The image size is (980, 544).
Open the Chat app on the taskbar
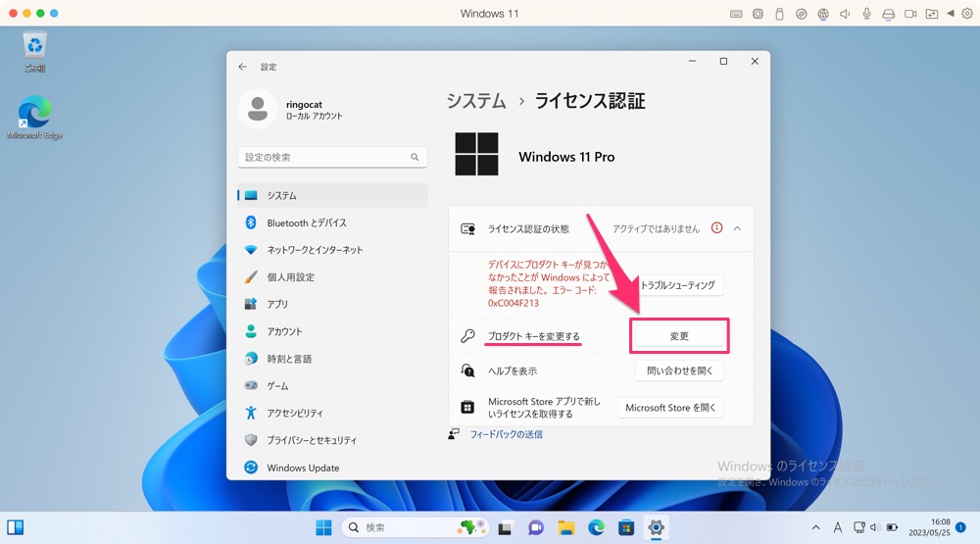point(536,527)
